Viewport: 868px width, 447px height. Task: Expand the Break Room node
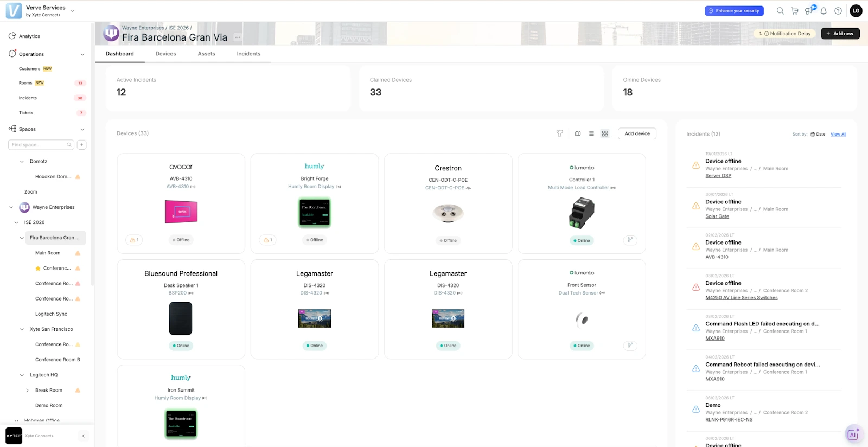[x=27, y=390]
